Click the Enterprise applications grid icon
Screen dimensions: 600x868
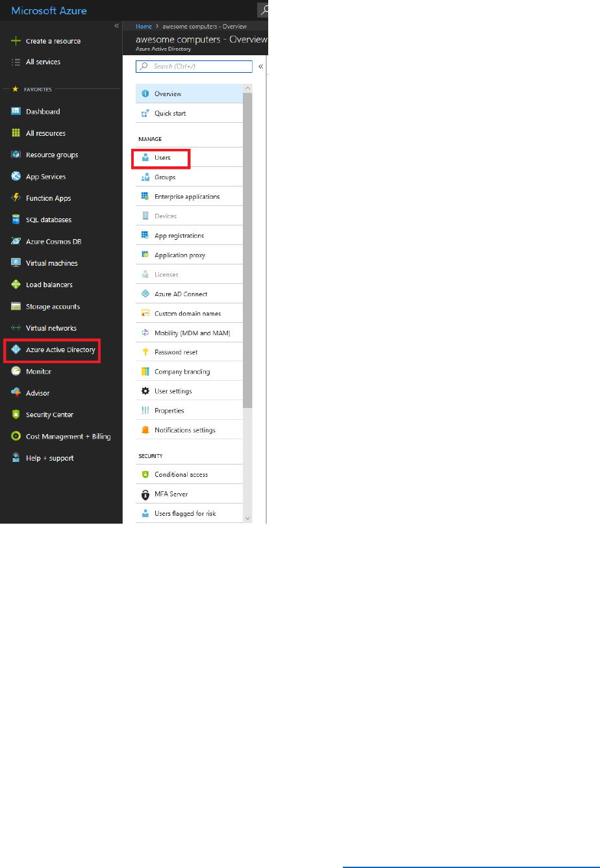point(145,196)
